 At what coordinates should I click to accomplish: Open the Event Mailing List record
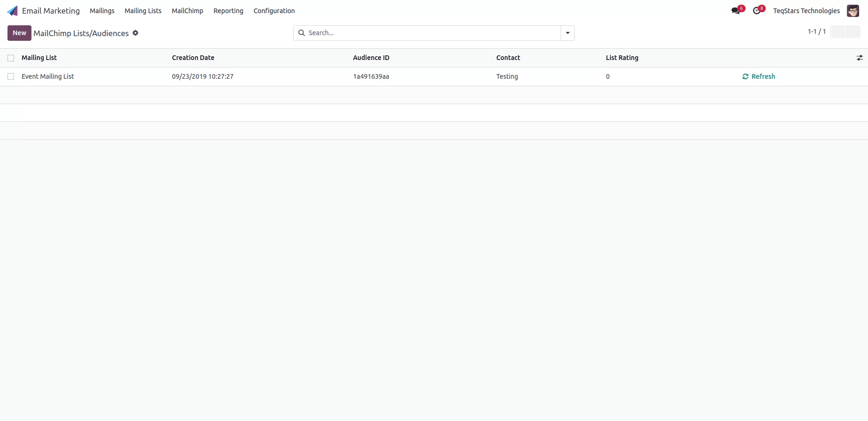[x=47, y=76]
